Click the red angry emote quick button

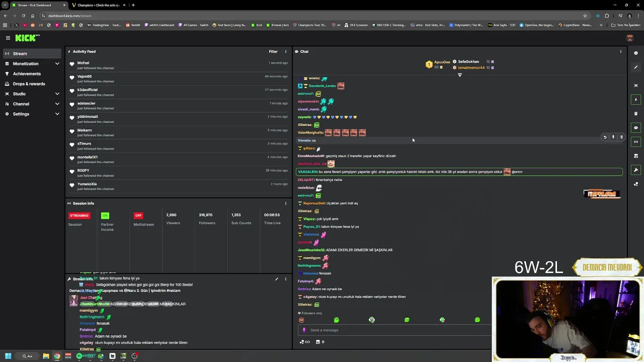(301, 320)
